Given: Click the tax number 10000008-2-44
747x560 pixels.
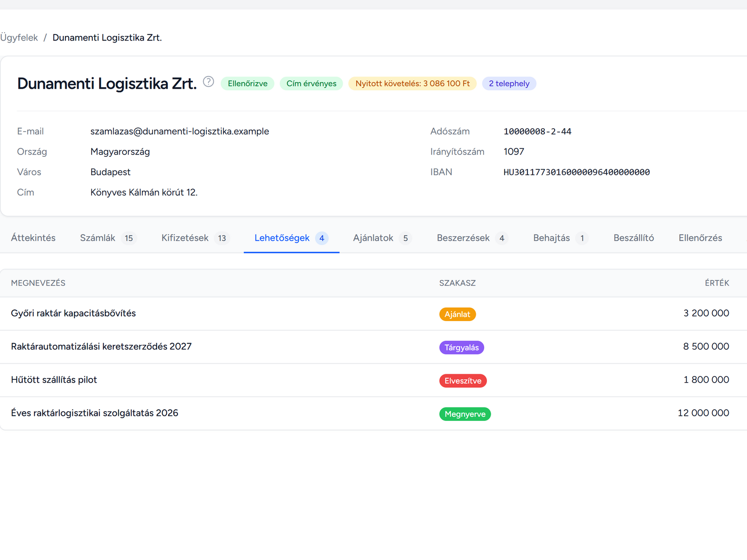Looking at the screenshot, I should pyautogui.click(x=537, y=132).
